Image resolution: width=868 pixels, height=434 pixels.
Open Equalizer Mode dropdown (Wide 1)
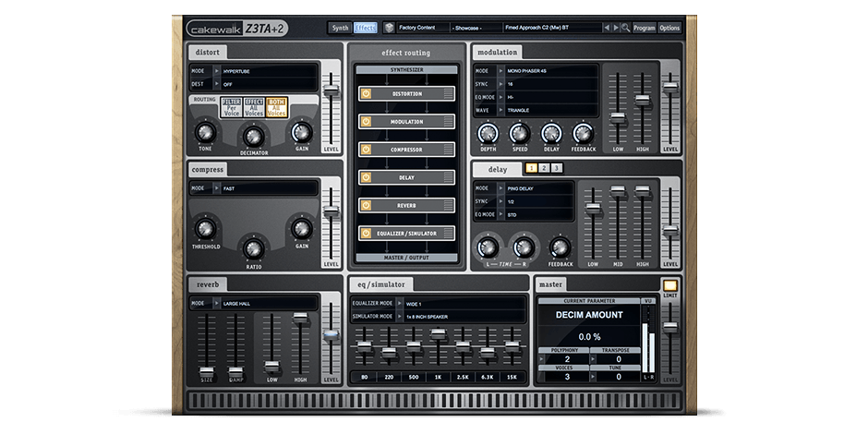point(439,304)
